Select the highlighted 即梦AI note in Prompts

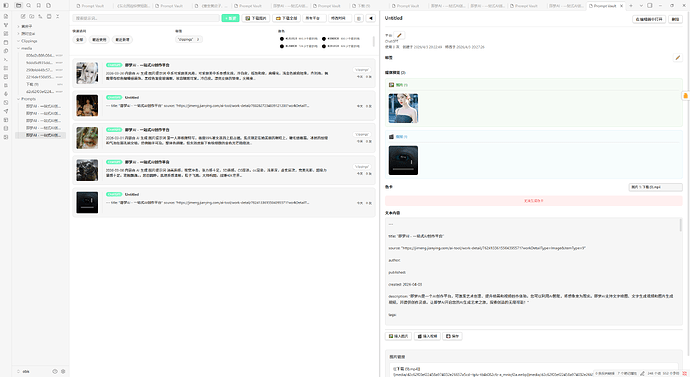40,135
